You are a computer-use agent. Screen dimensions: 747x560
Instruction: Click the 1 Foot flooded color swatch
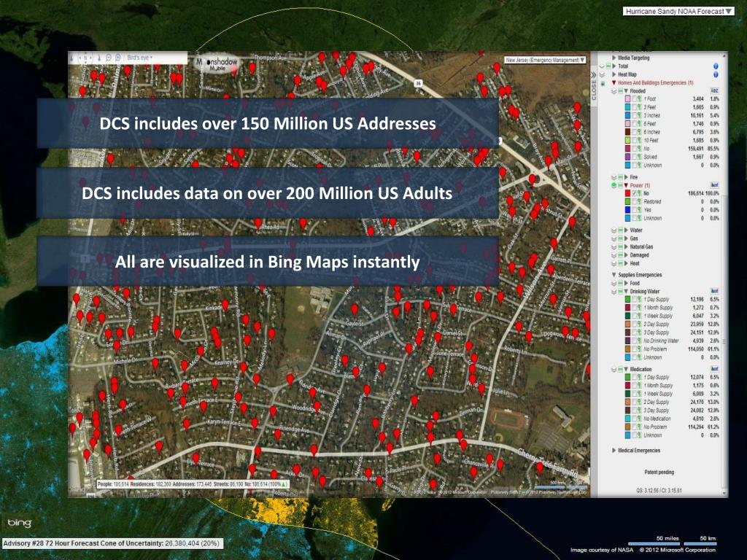point(628,99)
